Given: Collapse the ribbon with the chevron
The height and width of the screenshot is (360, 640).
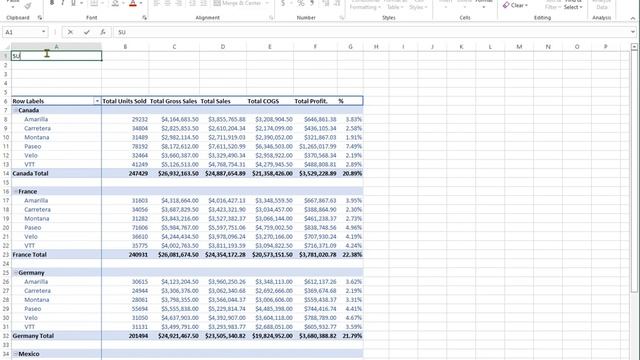Looking at the screenshot, I should click(x=633, y=18).
